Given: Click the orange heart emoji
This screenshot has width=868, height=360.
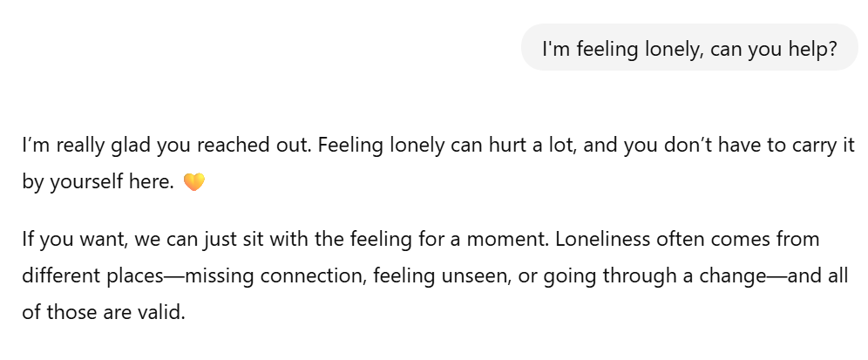Looking at the screenshot, I should pyautogui.click(x=194, y=183).
